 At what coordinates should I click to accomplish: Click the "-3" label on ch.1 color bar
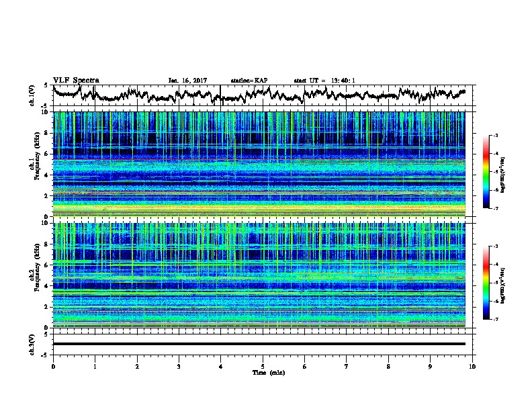tap(496, 135)
